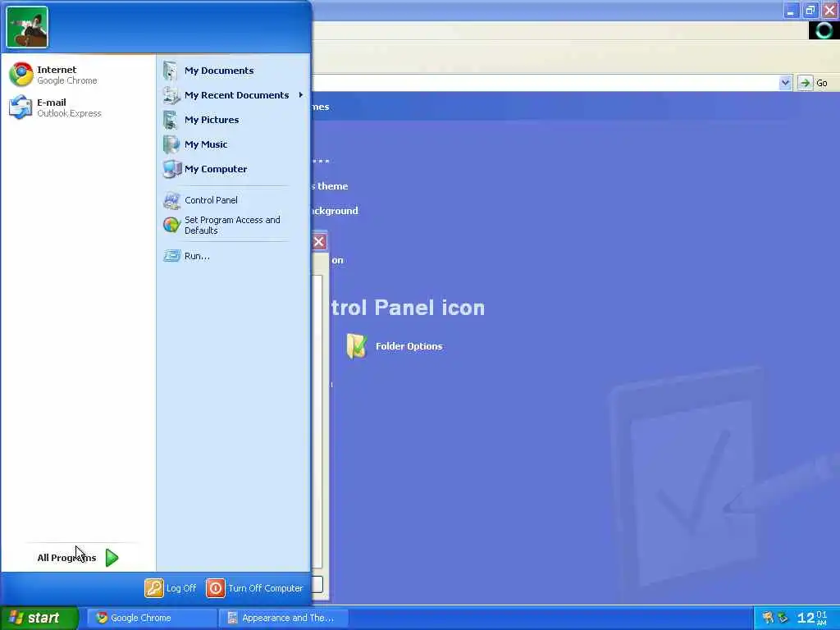This screenshot has height=630, width=840.
Task: Switch to Google Chrome taskbar button
Action: (x=152, y=618)
